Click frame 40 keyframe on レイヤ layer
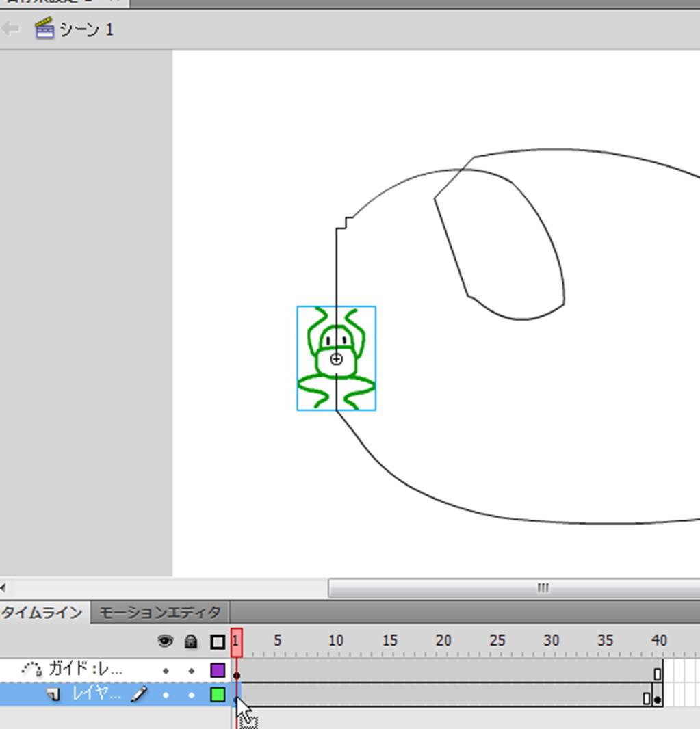The height and width of the screenshot is (729, 700). coord(658,699)
